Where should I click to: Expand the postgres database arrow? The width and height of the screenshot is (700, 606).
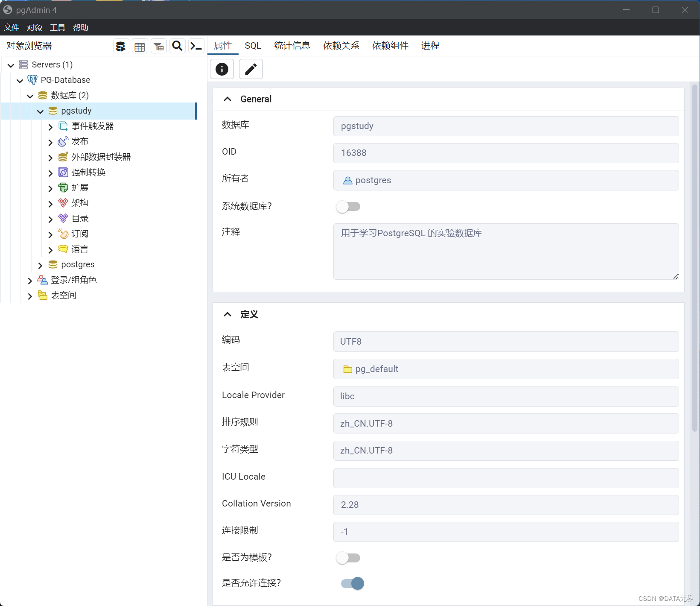[x=40, y=265]
